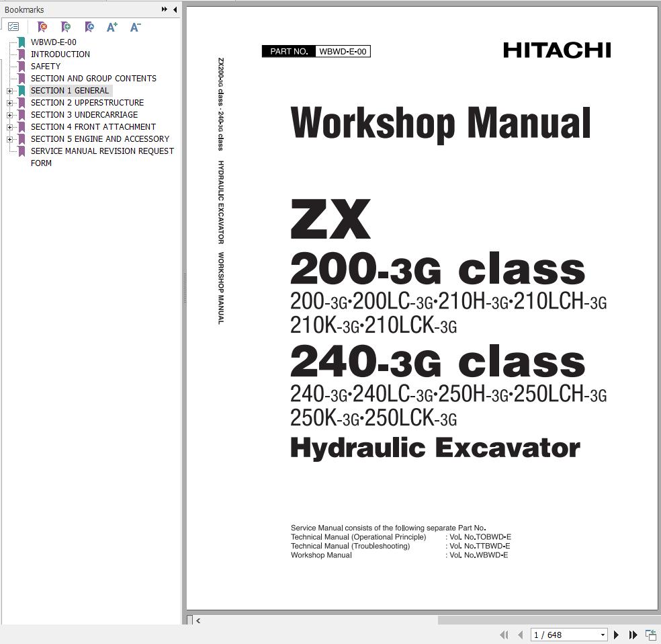Click part number WBWD-E-00 box
The width and height of the screenshot is (661, 644).
pyautogui.click(x=343, y=52)
